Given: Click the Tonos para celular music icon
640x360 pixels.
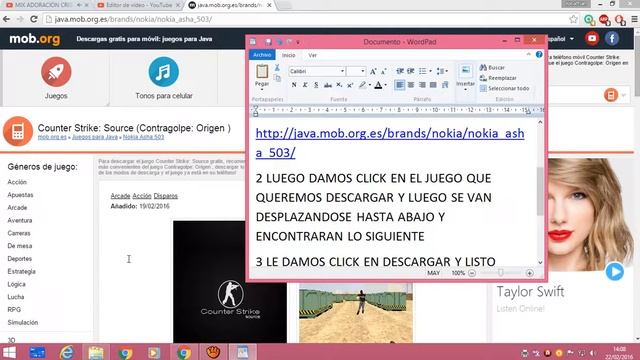Looking at the screenshot, I should tap(164, 72).
